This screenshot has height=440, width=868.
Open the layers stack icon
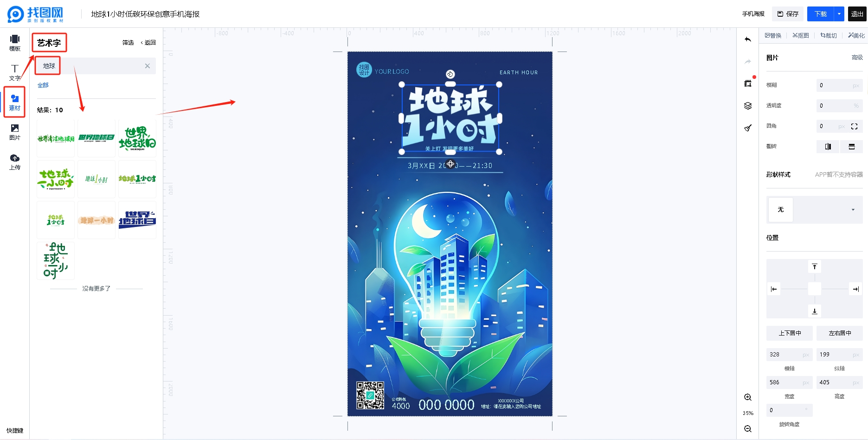click(748, 106)
